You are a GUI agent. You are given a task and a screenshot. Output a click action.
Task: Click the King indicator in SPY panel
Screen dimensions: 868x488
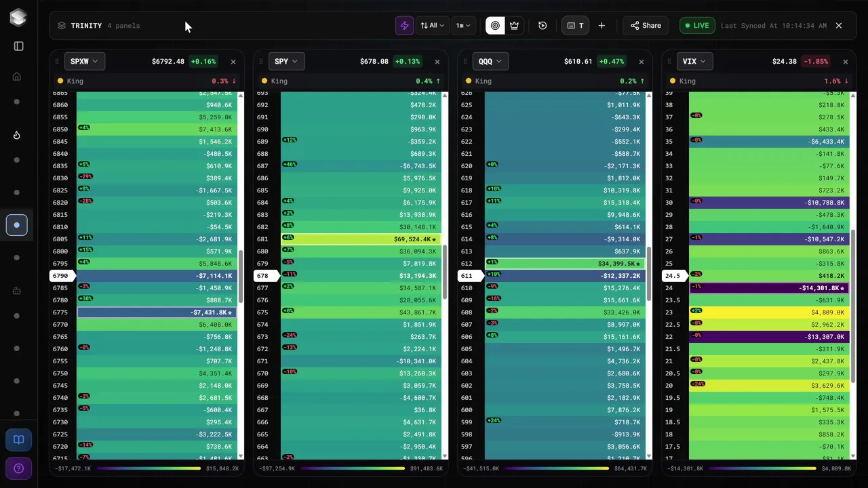274,81
